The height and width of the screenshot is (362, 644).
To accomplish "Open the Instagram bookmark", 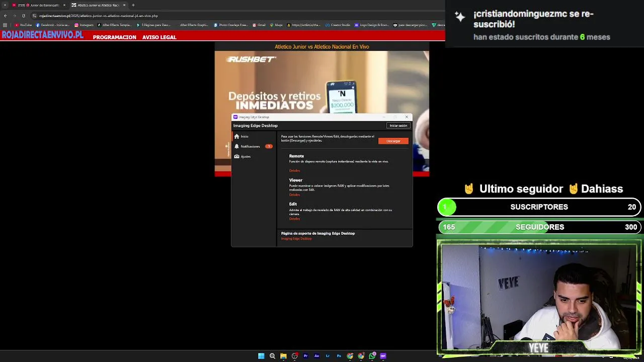I will click(84, 25).
